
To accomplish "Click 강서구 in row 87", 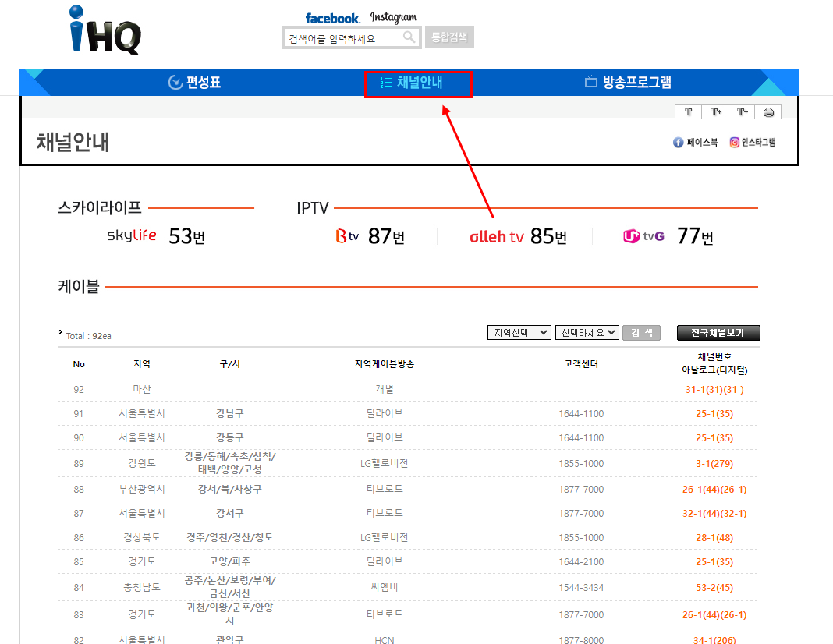I will 230,513.
